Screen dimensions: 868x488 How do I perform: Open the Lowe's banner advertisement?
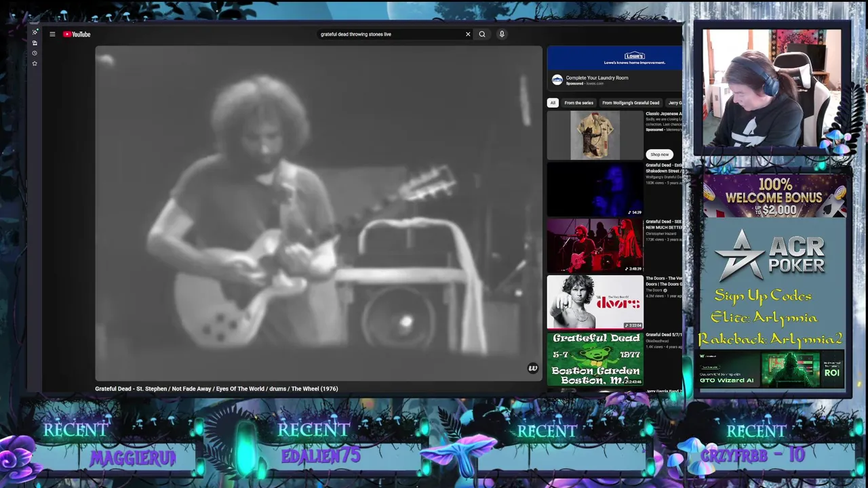coord(614,58)
